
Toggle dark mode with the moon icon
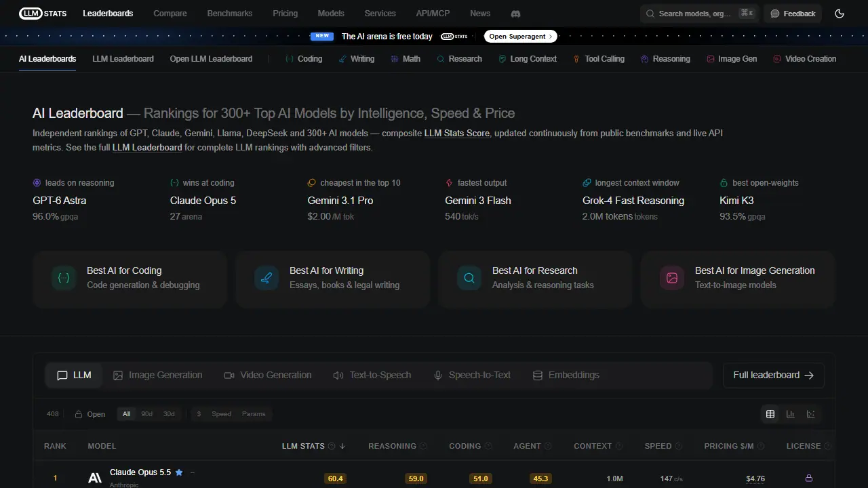(840, 14)
